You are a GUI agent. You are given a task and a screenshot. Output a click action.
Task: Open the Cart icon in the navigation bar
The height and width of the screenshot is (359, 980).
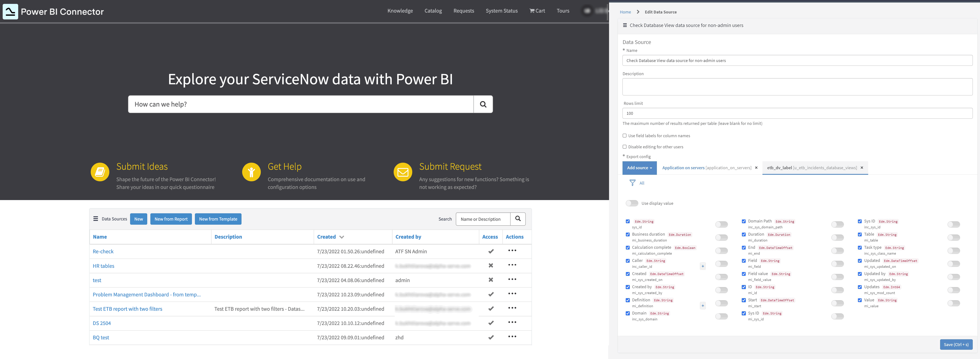coord(532,11)
